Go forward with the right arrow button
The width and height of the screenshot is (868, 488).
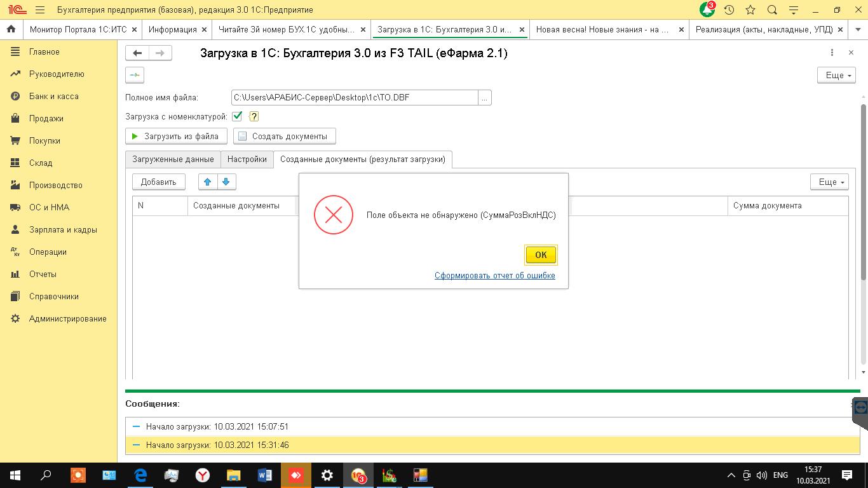(x=160, y=53)
